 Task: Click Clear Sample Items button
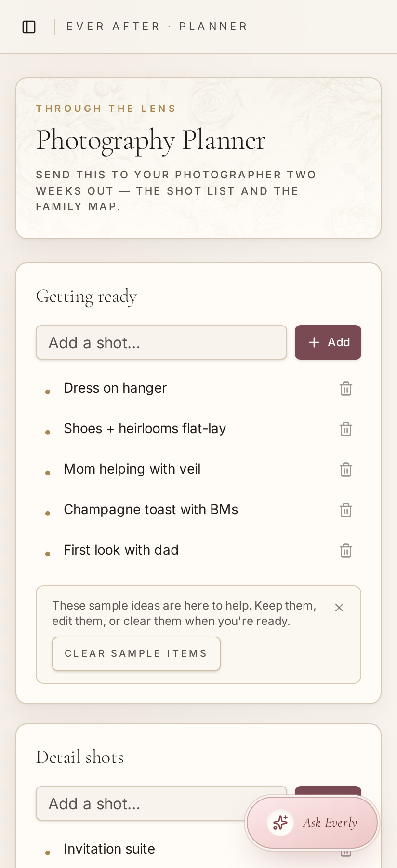[136, 654]
